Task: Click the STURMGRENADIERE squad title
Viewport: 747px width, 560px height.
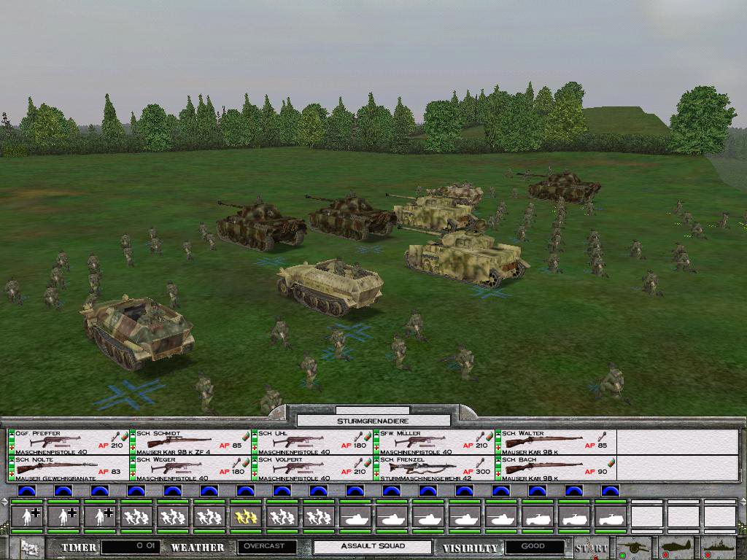Action: coord(373,421)
